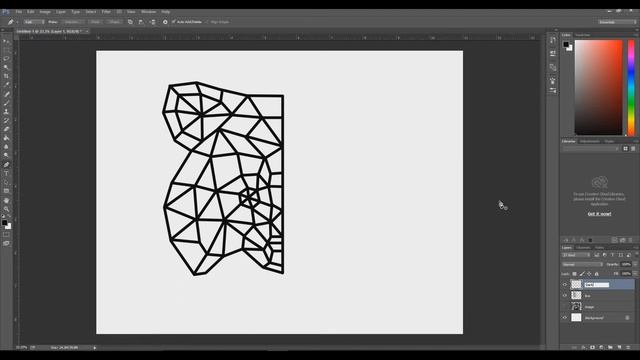Select the History Brush tool
640x360 pixels.
coord(6,120)
